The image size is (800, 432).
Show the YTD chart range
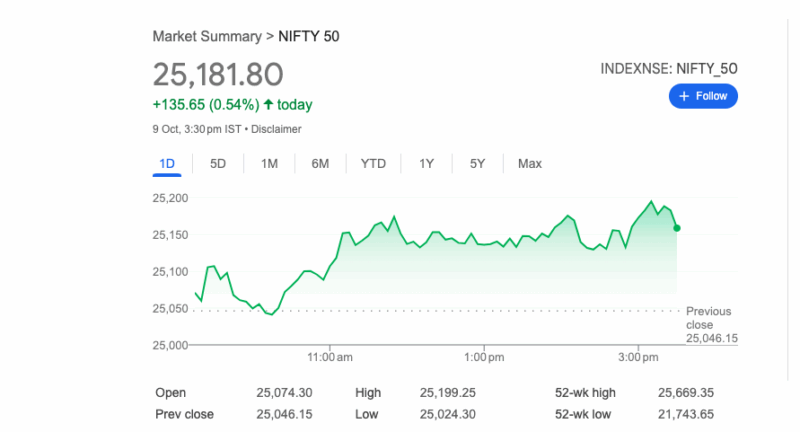[373, 163]
